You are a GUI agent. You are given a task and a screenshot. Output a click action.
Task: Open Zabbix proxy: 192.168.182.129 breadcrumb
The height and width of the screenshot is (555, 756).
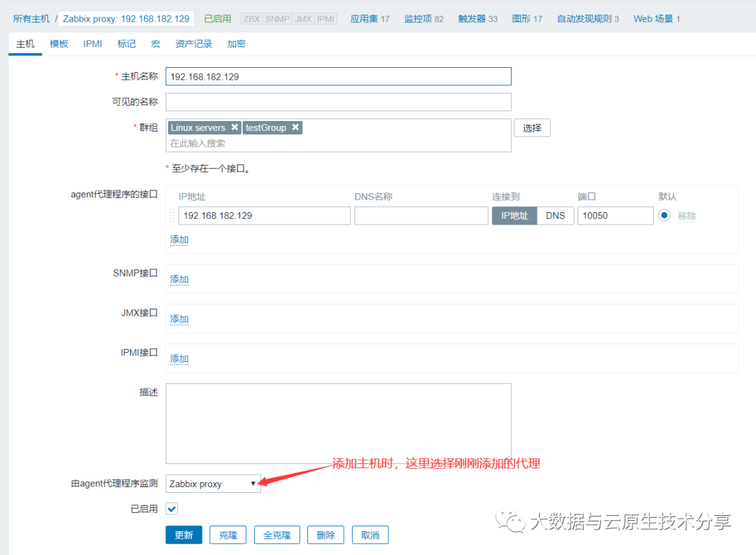pos(126,19)
